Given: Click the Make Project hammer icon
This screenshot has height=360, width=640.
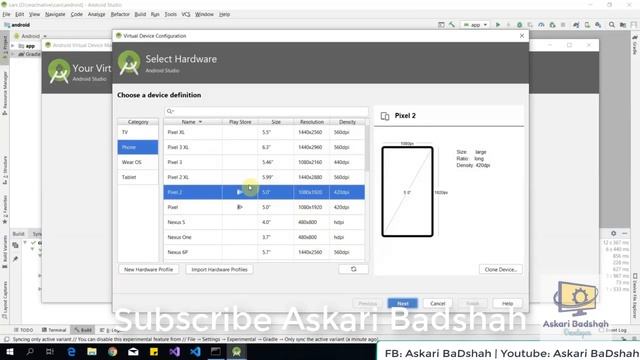Looking at the screenshot, I should point(452,25).
